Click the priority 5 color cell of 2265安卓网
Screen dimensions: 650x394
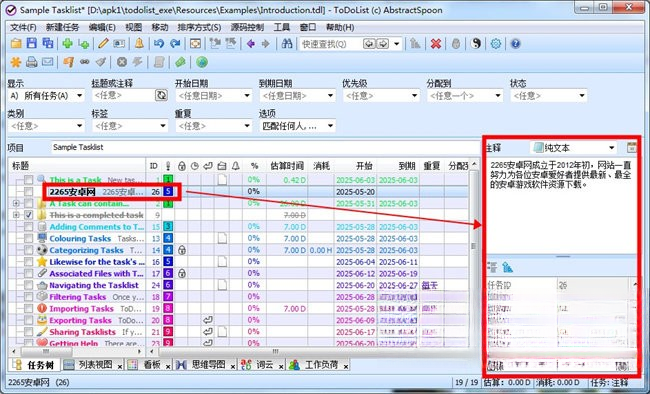(168, 192)
